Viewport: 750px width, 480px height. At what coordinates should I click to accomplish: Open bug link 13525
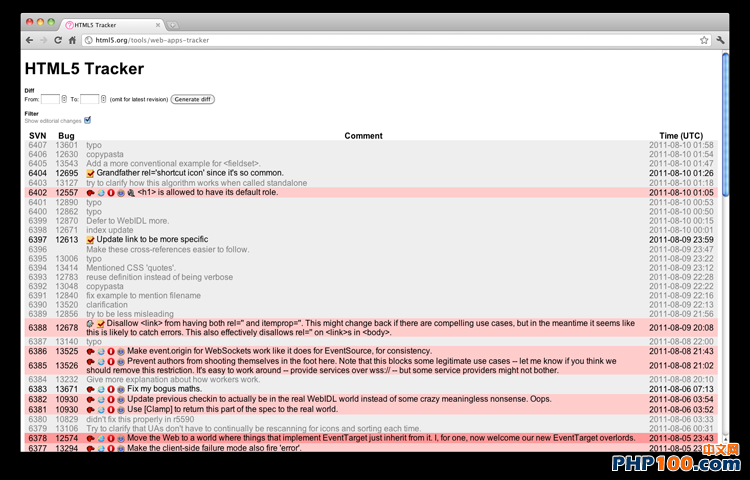coord(66,351)
